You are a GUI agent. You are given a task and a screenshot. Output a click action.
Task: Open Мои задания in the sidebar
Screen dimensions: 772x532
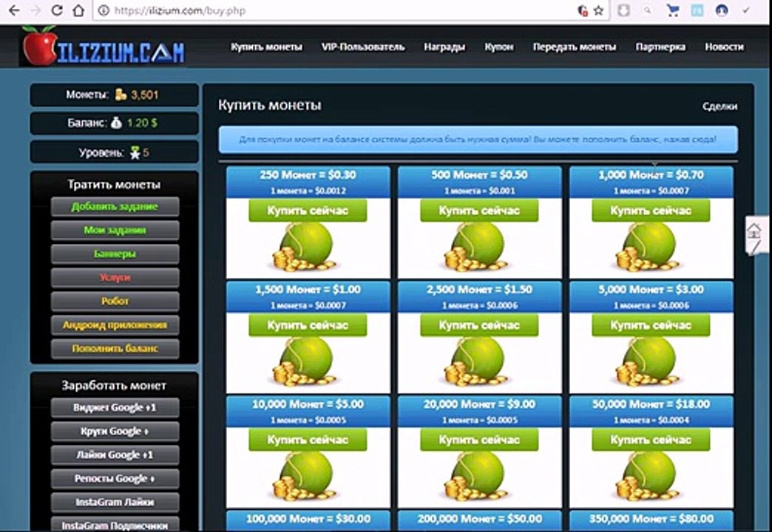pyautogui.click(x=115, y=231)
